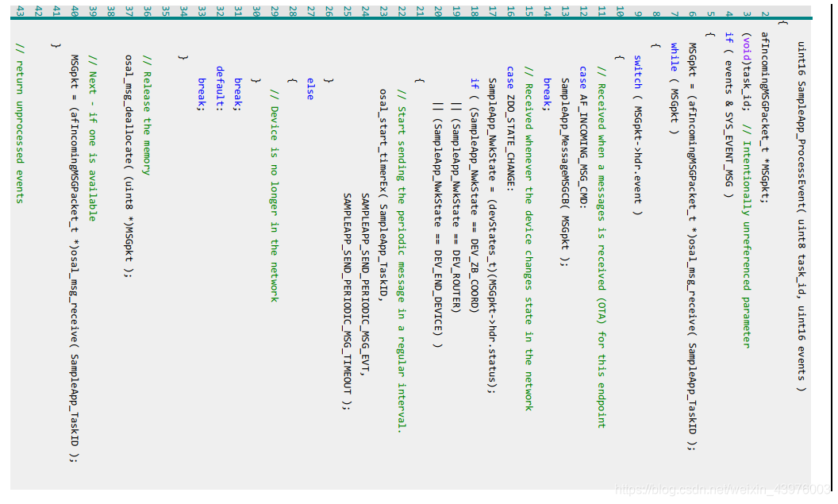
Task: Click the default: label
Action: pos(220,88)
